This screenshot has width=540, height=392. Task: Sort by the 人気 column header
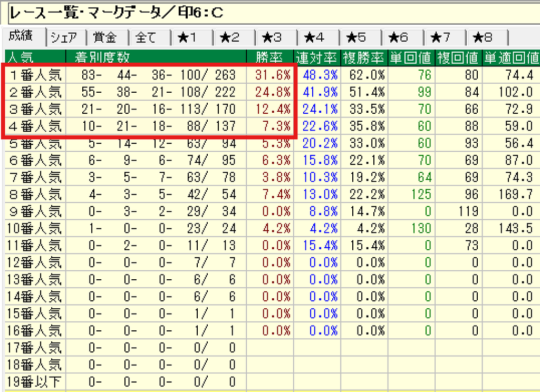(35, 57)
